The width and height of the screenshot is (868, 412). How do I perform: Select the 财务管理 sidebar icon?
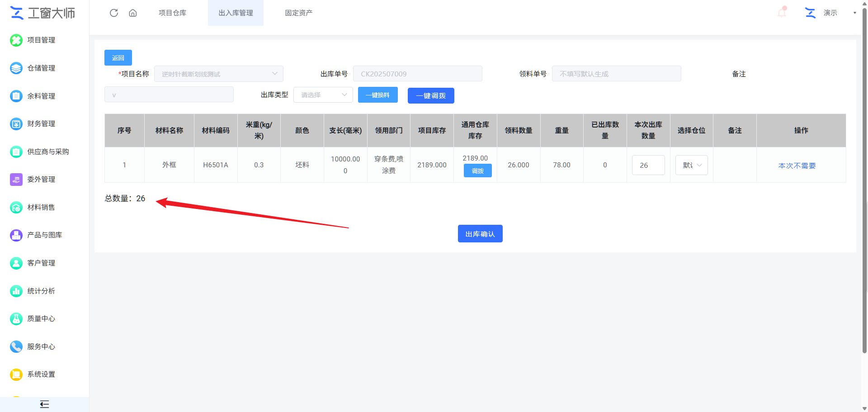16,123
